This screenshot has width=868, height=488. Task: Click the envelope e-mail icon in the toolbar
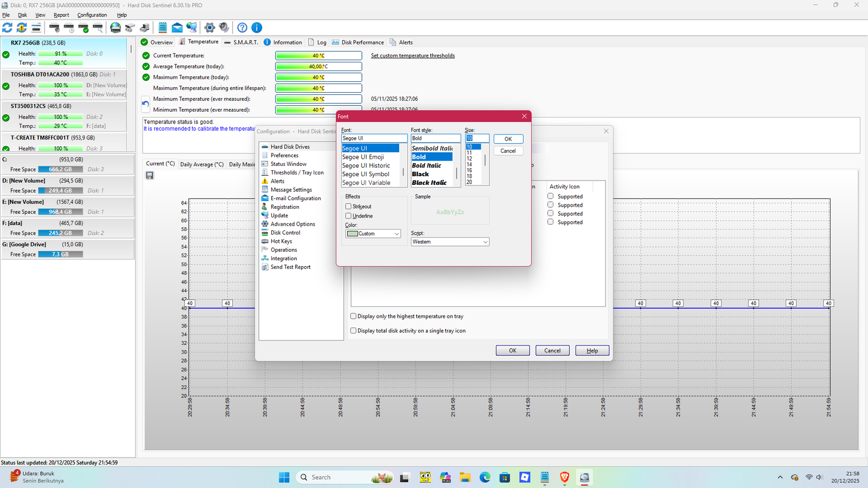pyautogui.click(x=177, y=28)
